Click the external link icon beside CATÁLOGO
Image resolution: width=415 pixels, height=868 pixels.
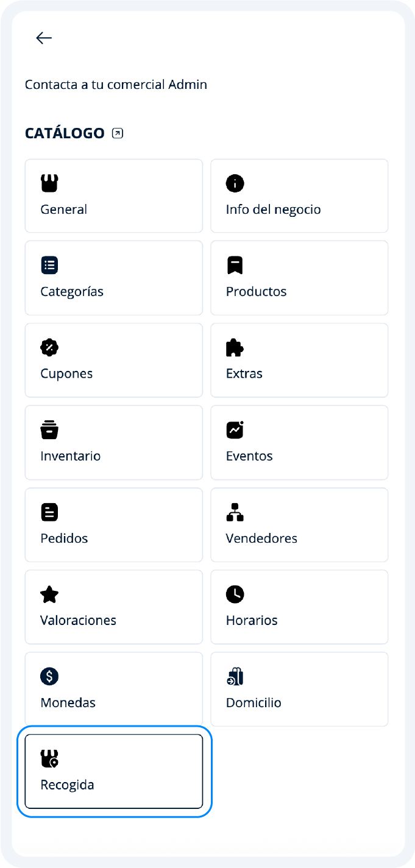pyautogui.click(x=117, y=133)
